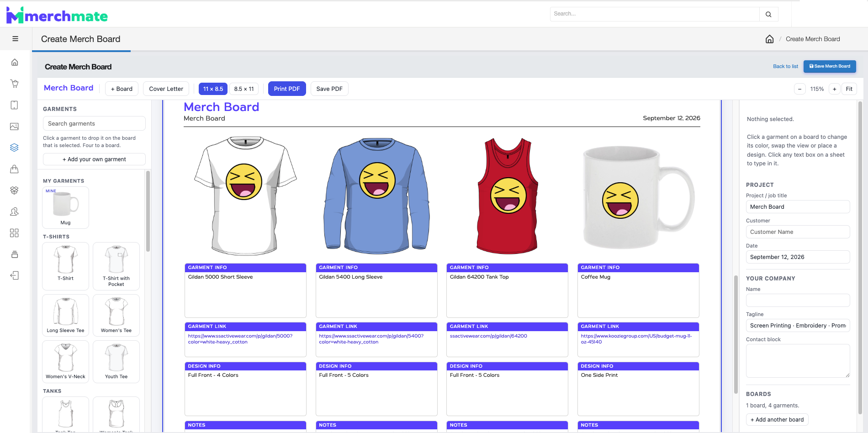The image size is (868, 433).
Task: Click Save Merch Board button
Action: [830, 66]
